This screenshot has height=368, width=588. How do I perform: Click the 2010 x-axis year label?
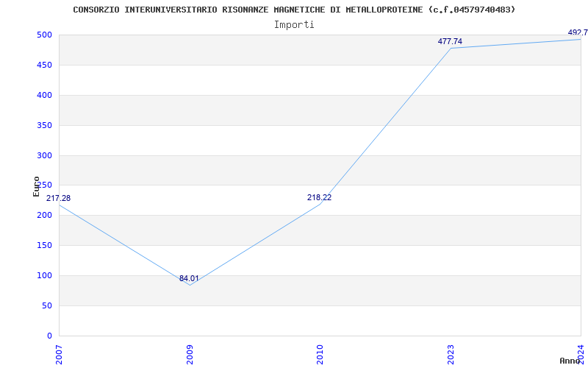320,355
